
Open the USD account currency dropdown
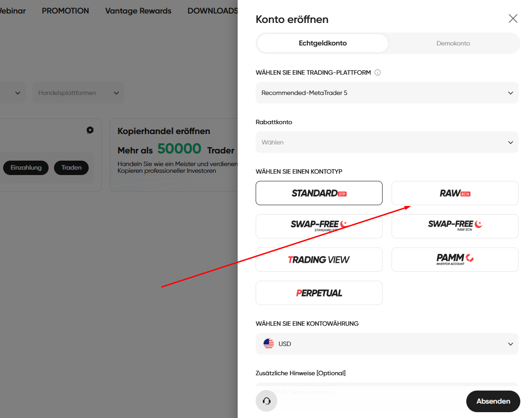pos(387,344)
